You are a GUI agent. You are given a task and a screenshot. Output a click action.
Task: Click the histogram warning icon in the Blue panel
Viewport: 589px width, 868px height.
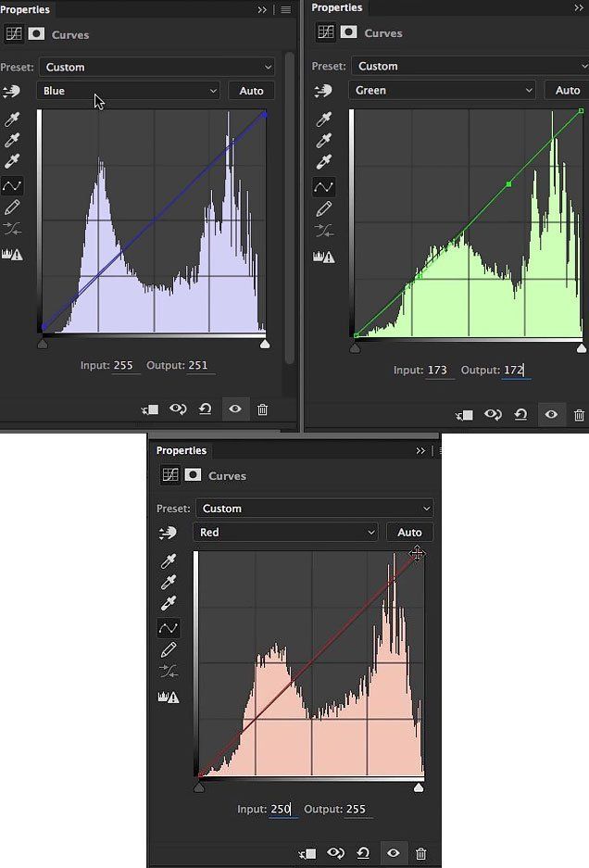pos(12,254)
